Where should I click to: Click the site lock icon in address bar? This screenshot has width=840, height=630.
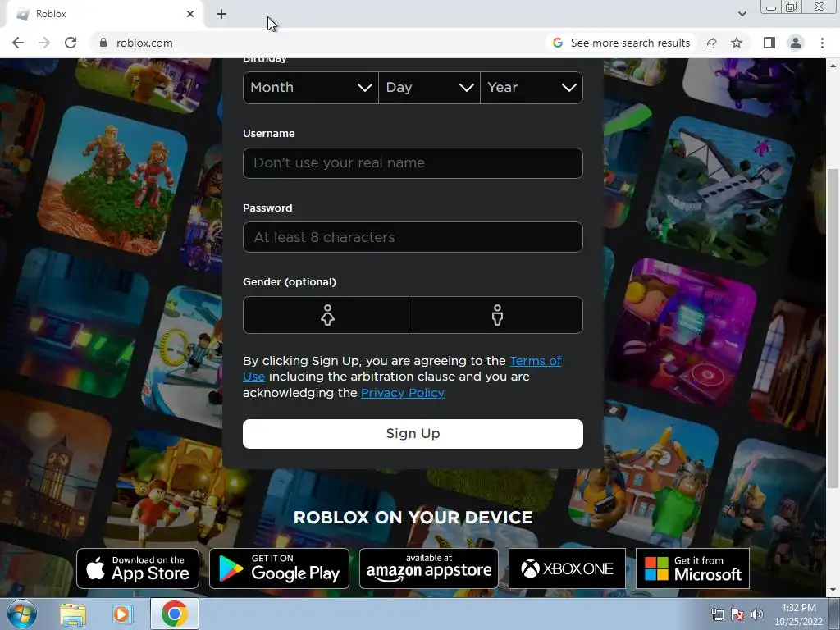tap(103, 43)
